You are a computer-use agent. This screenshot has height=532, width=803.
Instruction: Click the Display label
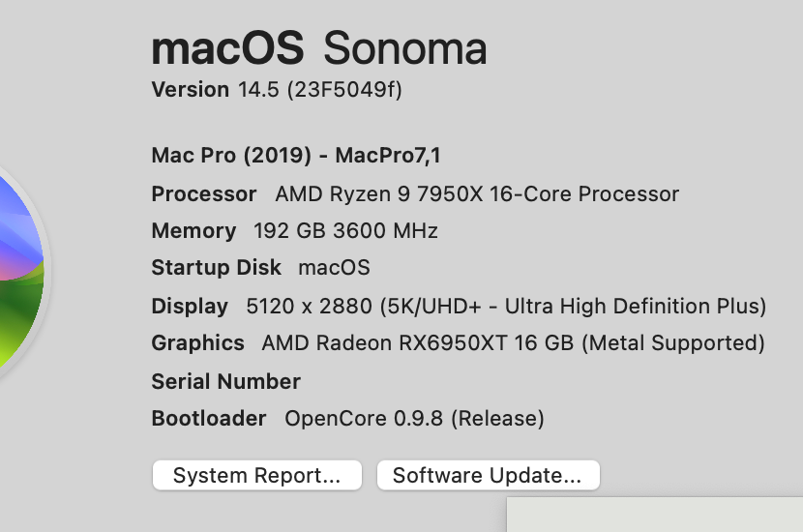(x=190, y=307)
